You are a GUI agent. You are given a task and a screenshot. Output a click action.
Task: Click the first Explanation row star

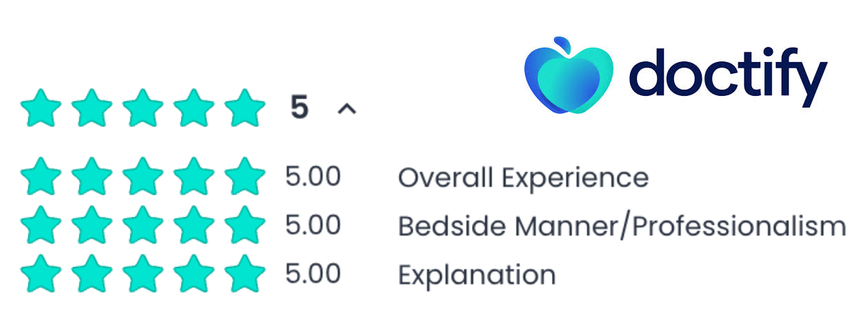pos(41,275)
